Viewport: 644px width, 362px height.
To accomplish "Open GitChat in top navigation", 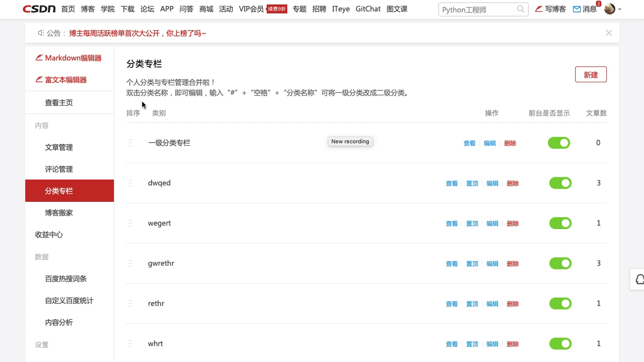I will click(x=368, y=9).
